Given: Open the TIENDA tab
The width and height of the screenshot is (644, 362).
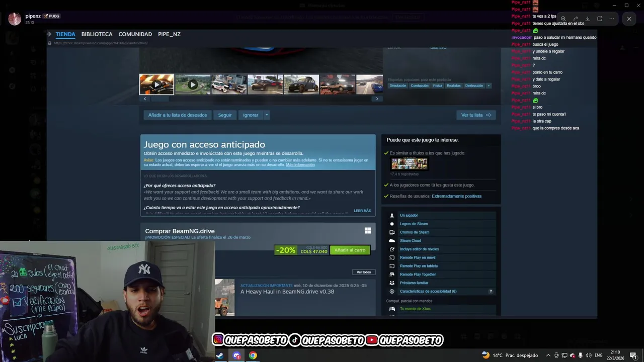Looking at the screenshot, I should click(65, 34).
